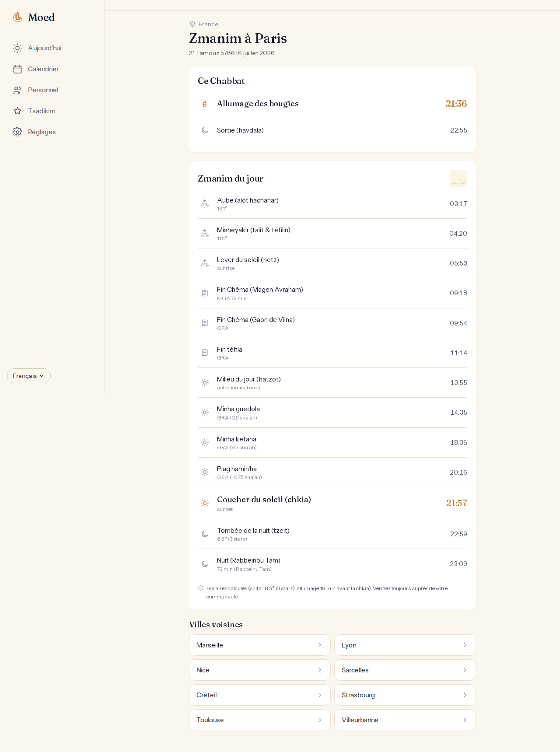Open the Lyon nearby city link

click(x=405, y=645)
